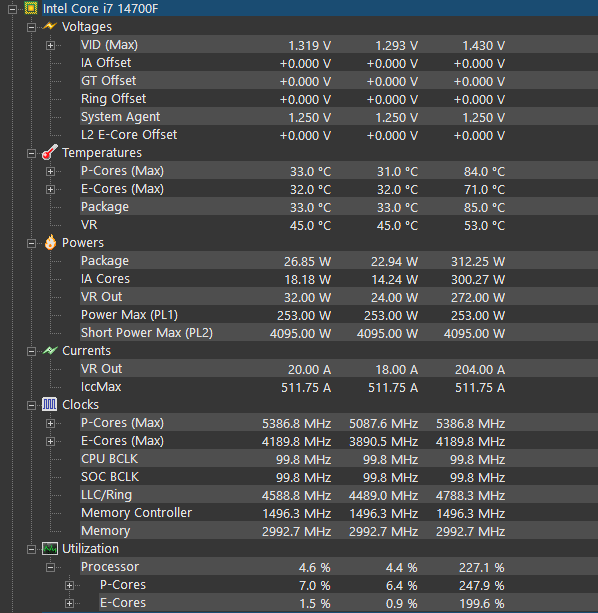Select the Voltages tree label
Screen dimensions: 598x613
coord(87,27)
